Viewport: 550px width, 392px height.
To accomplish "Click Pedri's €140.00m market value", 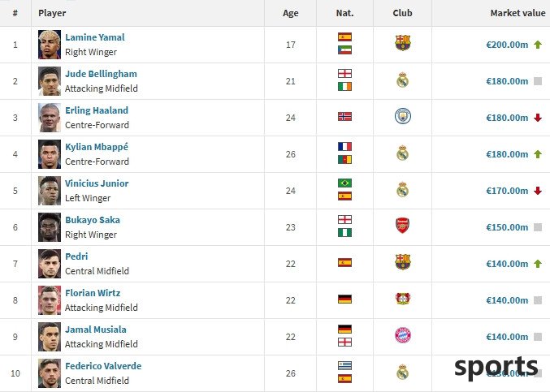I will (x=507, y=264).
